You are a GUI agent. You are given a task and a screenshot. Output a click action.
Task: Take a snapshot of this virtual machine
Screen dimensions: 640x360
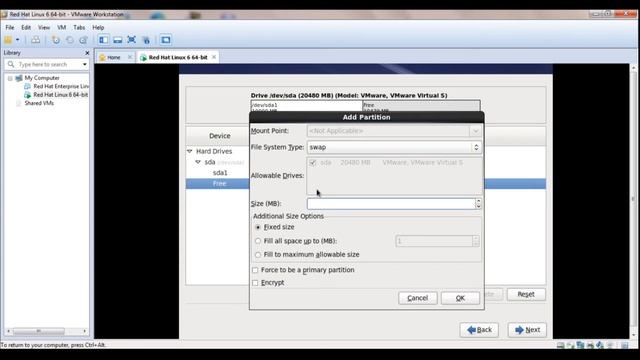56,40
